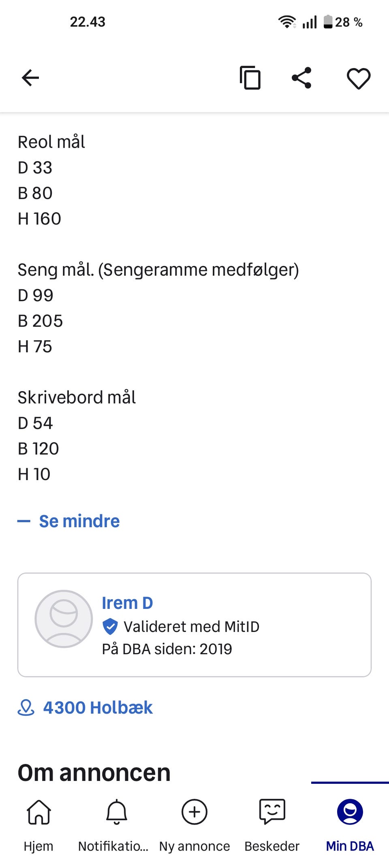Open seller Irem D profile
Viewport: 389px width, 868px height.
[x=127, y=603]
